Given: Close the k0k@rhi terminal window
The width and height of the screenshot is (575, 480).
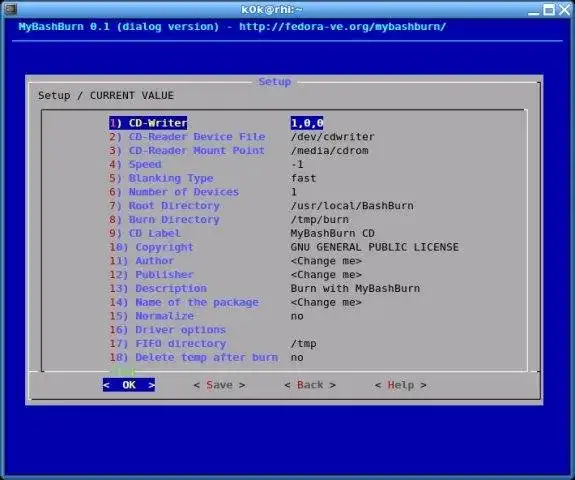Looking at the screenshot, I should [x=564, y=10].
